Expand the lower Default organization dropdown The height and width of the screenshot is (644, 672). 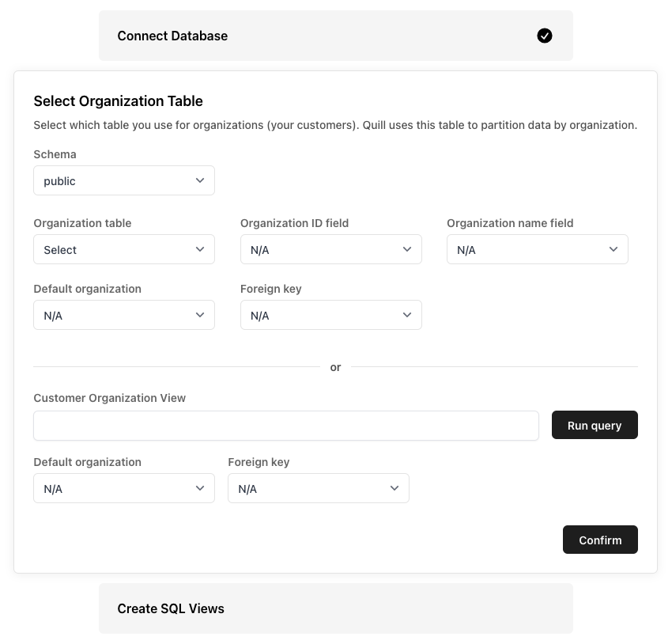(123, 489)
